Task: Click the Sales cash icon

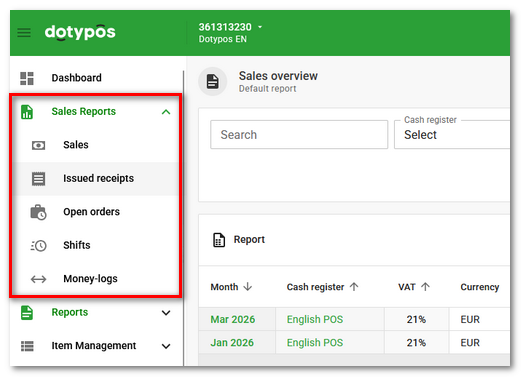Action: (x=38, y=145)
